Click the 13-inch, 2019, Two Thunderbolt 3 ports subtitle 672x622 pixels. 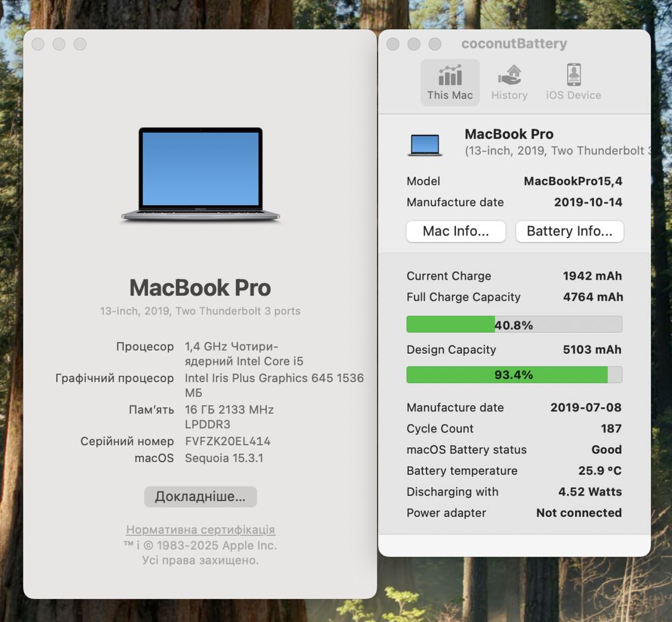[x=200, y=311]
